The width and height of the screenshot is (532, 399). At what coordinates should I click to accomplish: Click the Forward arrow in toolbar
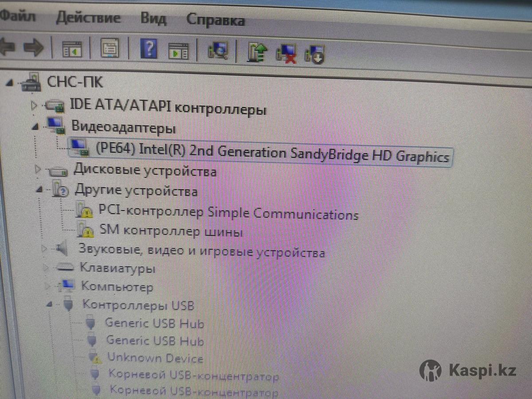[x=33, y=48]
